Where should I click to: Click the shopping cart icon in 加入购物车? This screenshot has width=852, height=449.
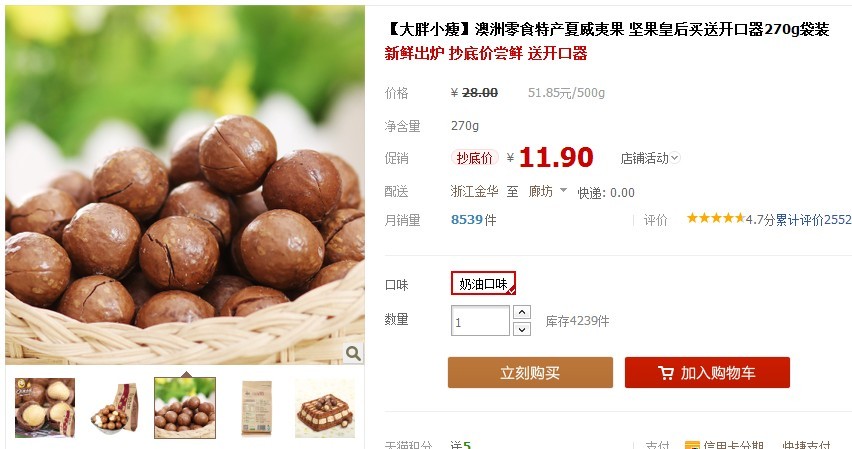(666, 373)
